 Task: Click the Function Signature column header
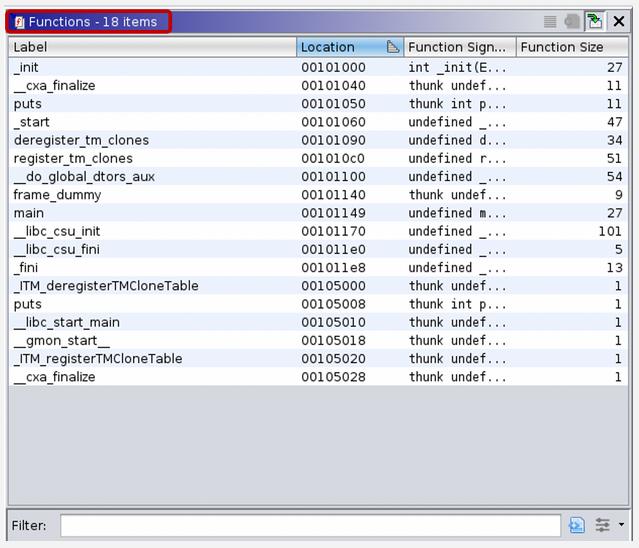(x=458, y=47)
